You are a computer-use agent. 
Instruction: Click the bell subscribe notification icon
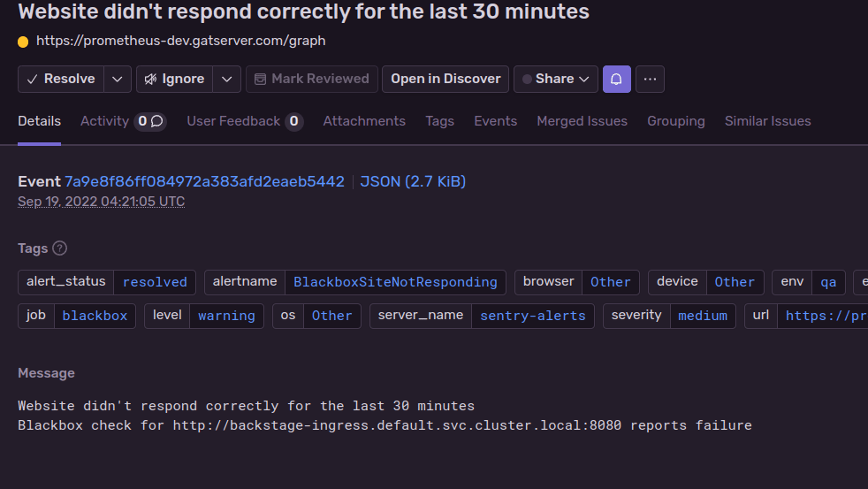(x=616, y=79)
